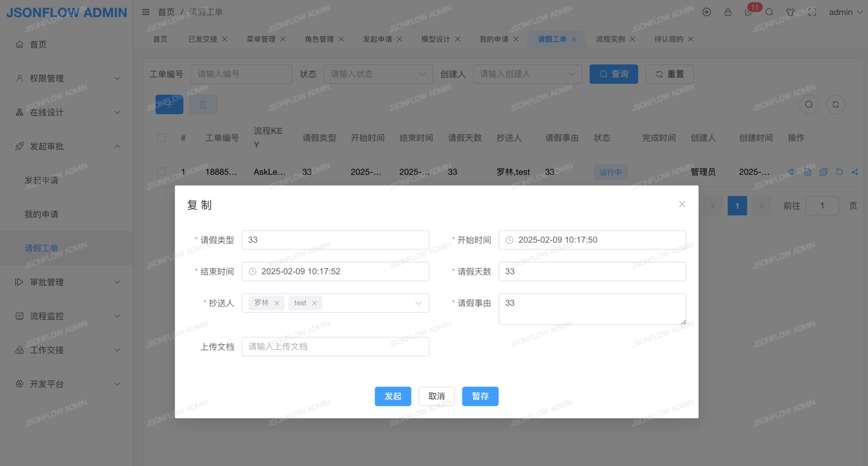Screen dimensions: 868x466
Task: Click the lock screen icon in header
Action: pyautogui.click(x=728, y=12)
